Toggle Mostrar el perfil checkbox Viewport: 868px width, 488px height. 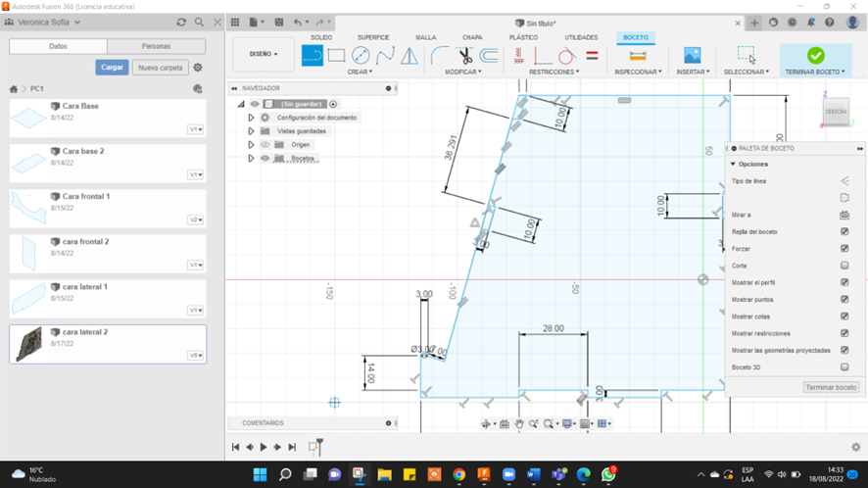pyautogui.click(x=844, y=282)
